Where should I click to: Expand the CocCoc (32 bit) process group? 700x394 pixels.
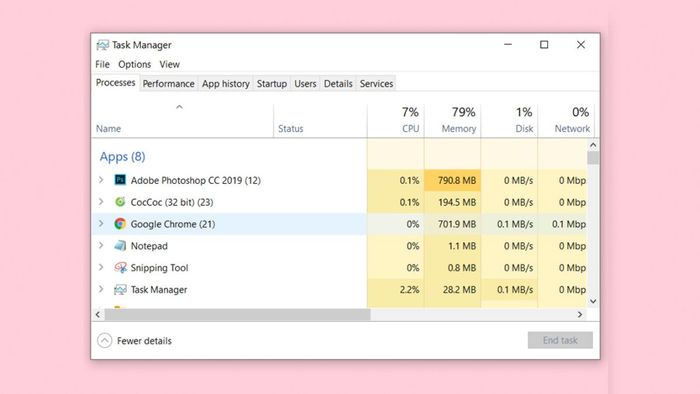coord(101,202)
